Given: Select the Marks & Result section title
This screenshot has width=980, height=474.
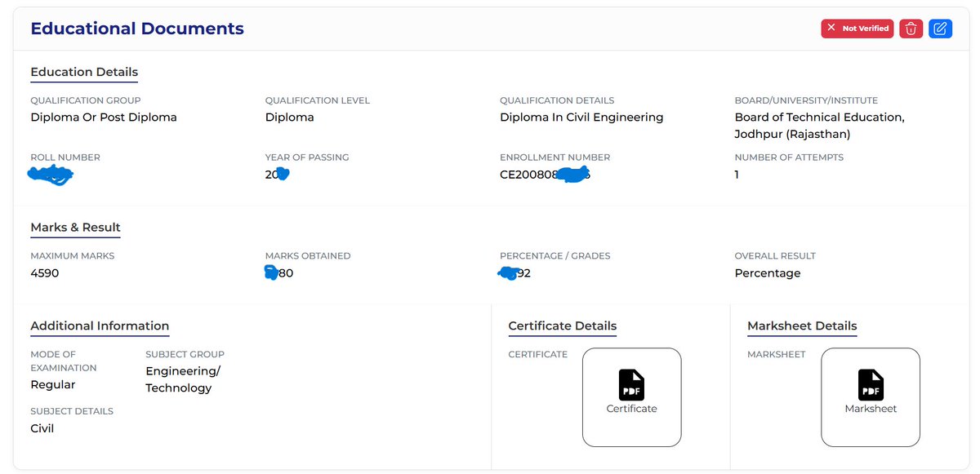Looking at the screenshot, I should point(75,227).
